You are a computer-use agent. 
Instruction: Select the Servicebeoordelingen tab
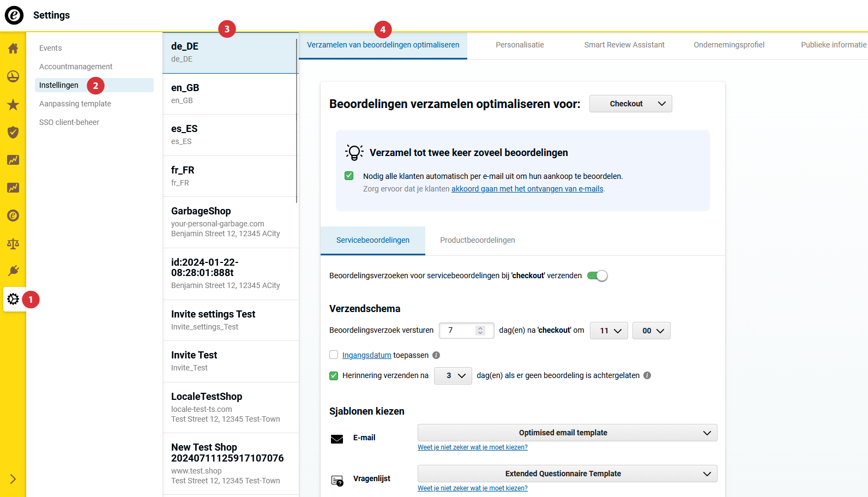(373, 241)
